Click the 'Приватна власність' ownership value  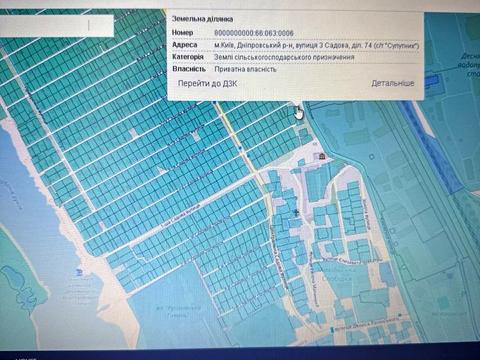tap(245, 69)
